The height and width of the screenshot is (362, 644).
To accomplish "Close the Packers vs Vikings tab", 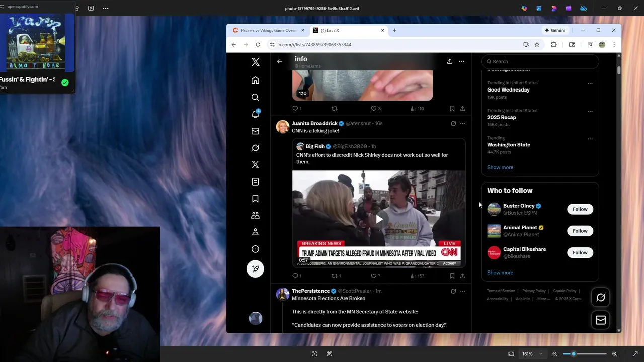I will 303,30.
